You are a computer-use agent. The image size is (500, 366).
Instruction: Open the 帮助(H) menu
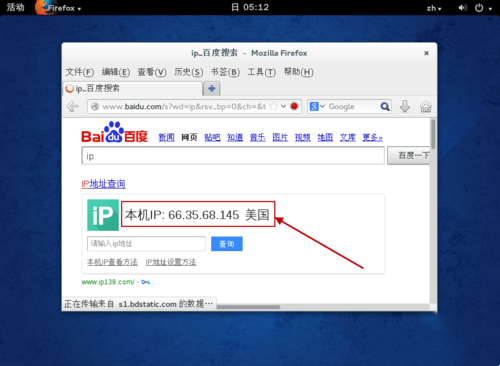coord(298,72)
